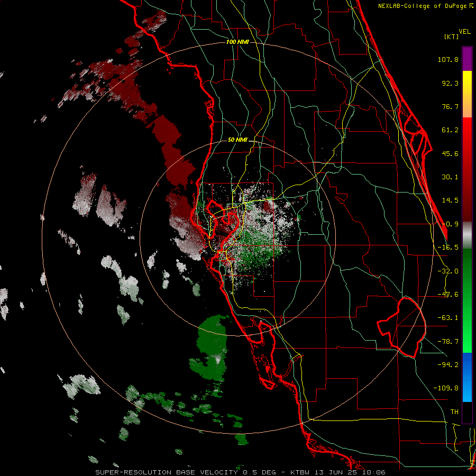Click the 76.7 velocity scale value

click(450, 106)
